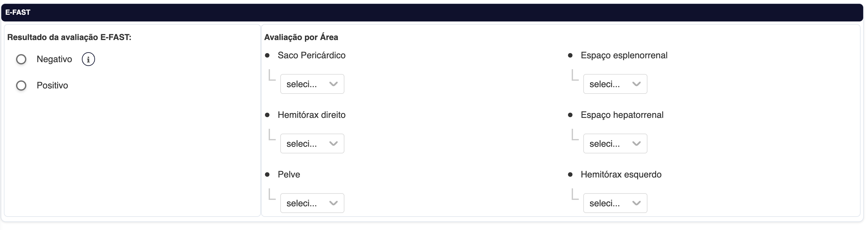Click the Resultado da avaliação E-FAST heading
Image resolution: width=868 pixels, height=230 pixels.
69,37
